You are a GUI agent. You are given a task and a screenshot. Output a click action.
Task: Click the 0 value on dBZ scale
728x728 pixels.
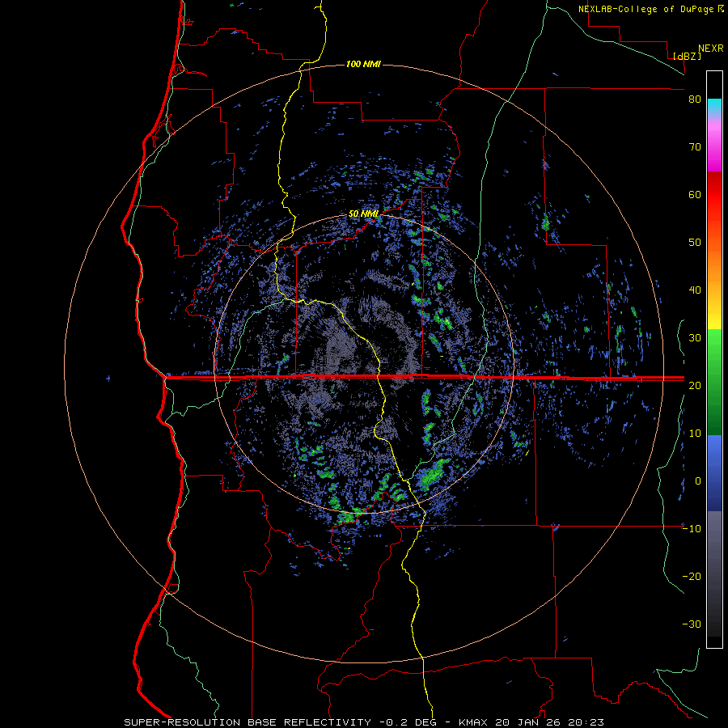point(698,481)
